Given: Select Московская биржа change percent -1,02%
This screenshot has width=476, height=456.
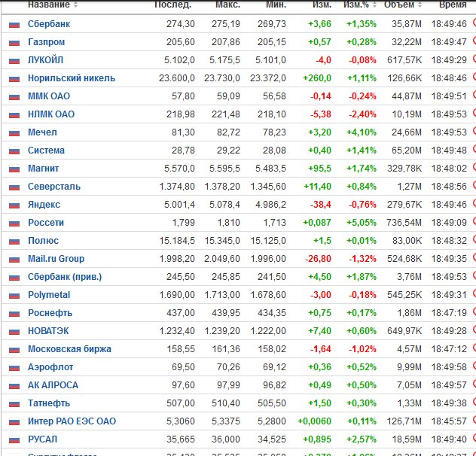Looking at the screenshot, I should (x=362, y=349).
